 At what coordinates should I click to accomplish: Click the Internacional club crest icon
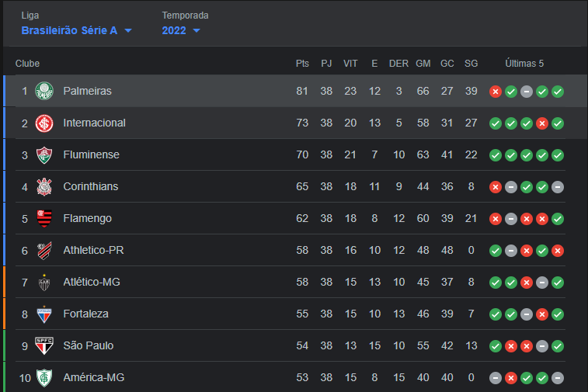(44, 123)
